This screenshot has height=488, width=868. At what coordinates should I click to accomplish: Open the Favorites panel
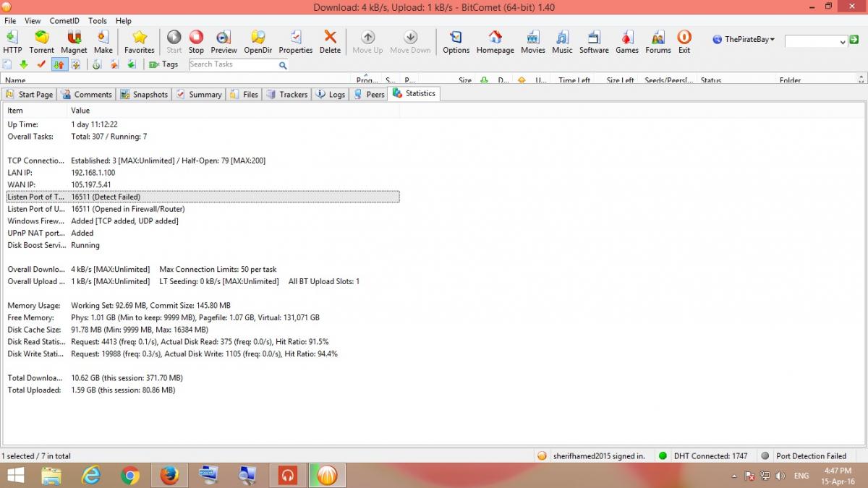pos(140,42)
